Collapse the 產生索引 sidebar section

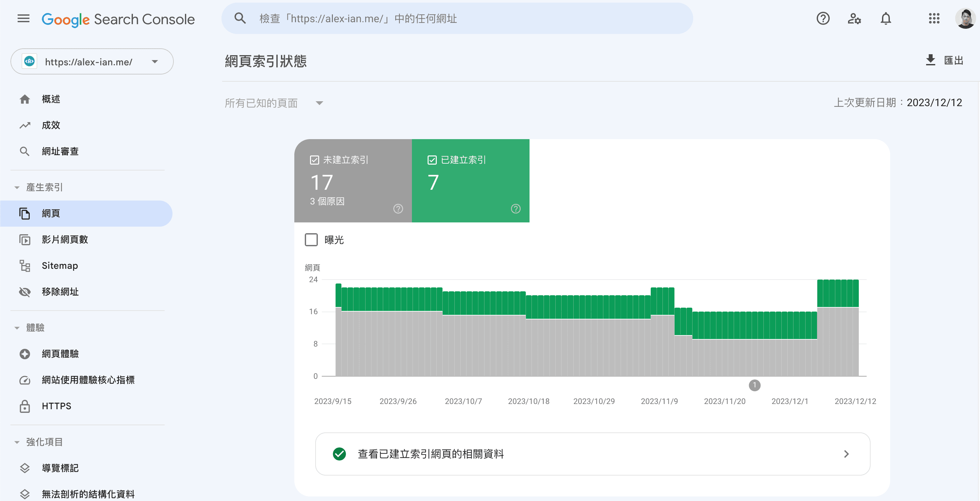tap(17, 187)
